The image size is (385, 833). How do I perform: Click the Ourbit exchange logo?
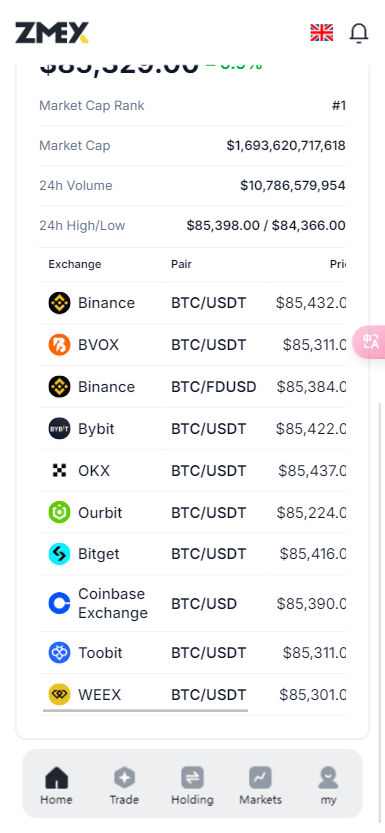[x=59, y=513]
